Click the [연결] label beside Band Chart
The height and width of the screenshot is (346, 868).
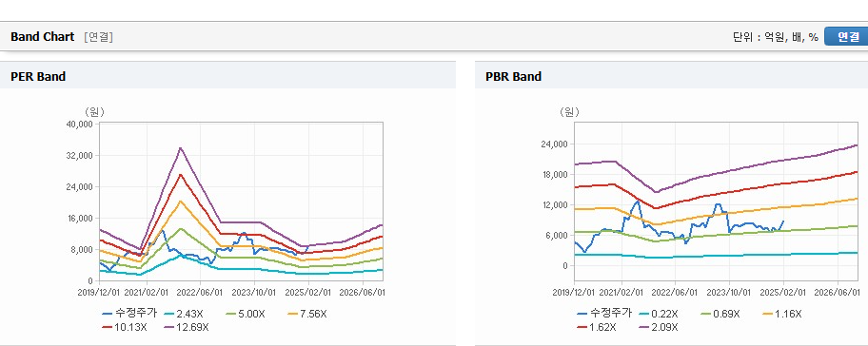point(99,37)
